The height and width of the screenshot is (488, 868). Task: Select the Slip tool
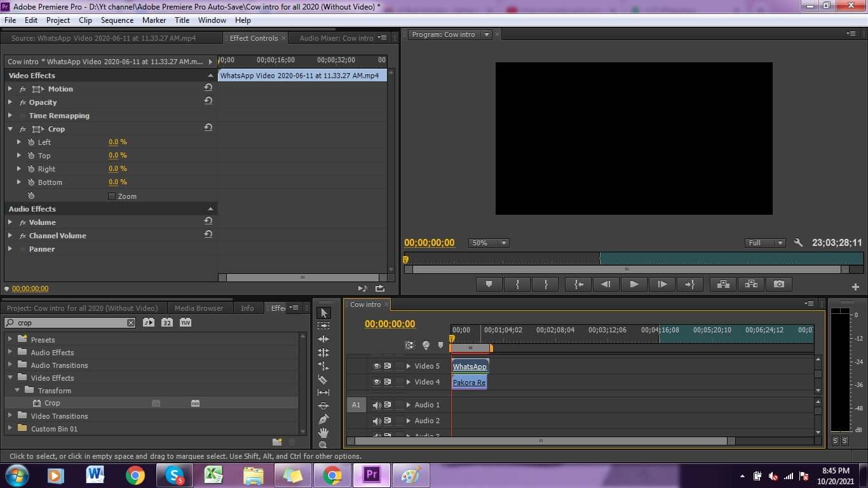(323, 393)
